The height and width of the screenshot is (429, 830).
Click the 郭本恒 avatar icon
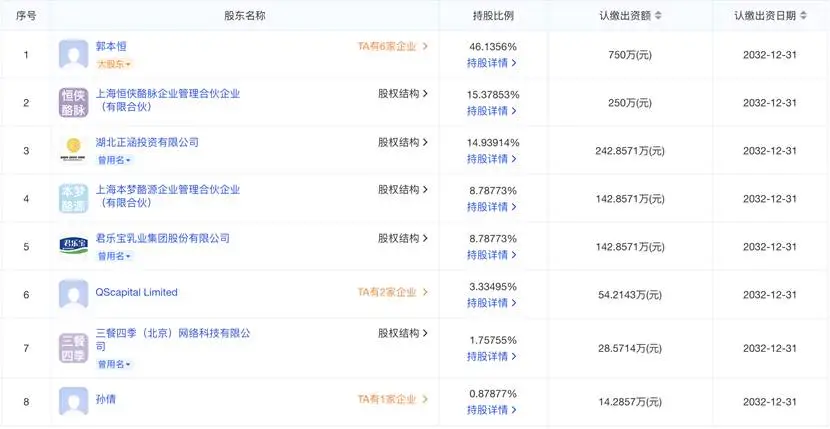pyautogui.click(x=75, y=54)
